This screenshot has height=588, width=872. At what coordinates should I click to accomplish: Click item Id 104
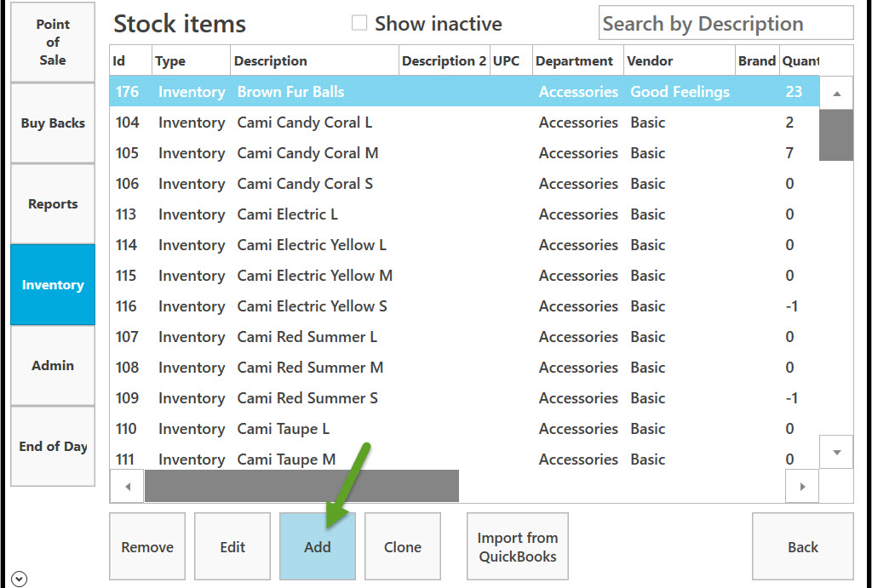(x=128, y=123)
